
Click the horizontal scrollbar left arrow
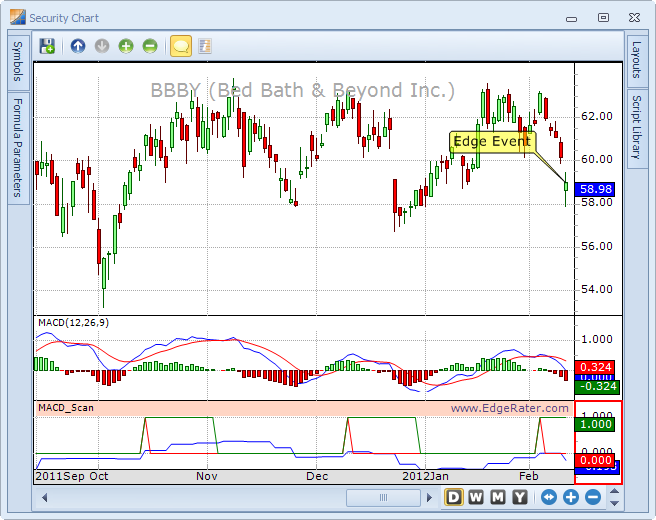44,498
